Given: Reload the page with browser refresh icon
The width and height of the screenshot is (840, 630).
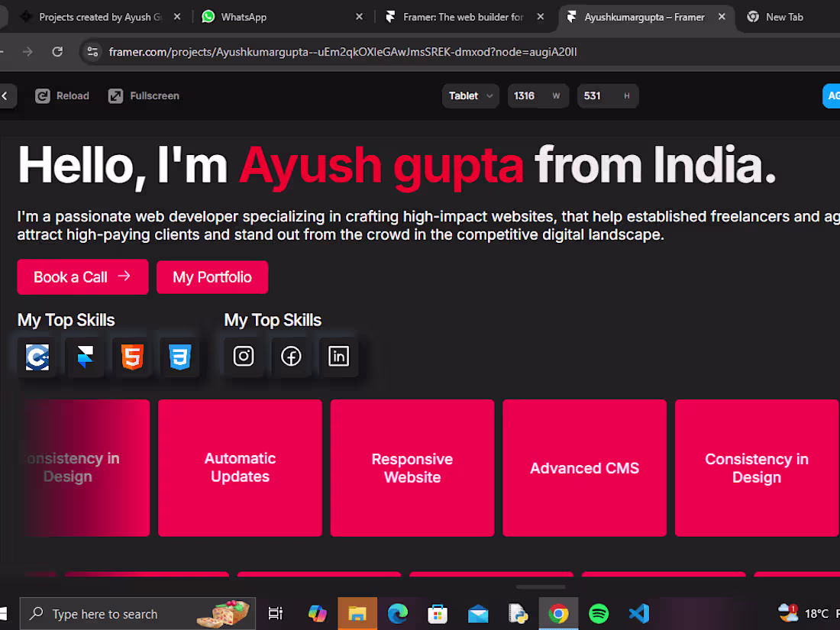Looking at the screenshot, I should click(57, 51).
